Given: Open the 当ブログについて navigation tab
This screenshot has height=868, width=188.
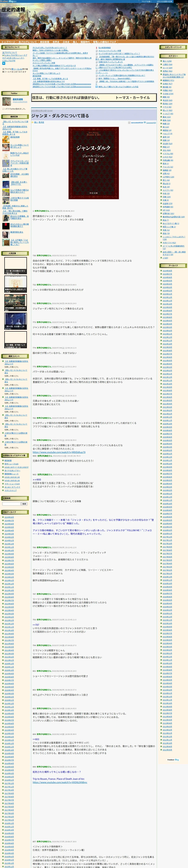Looking at the screenshot, I should (28, 42).
